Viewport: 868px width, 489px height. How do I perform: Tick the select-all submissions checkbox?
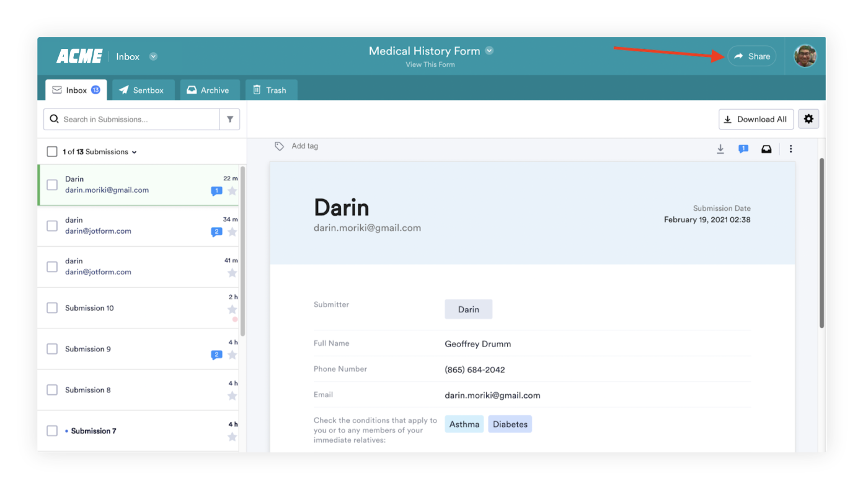pyautogui.click(x=52, y=151)
